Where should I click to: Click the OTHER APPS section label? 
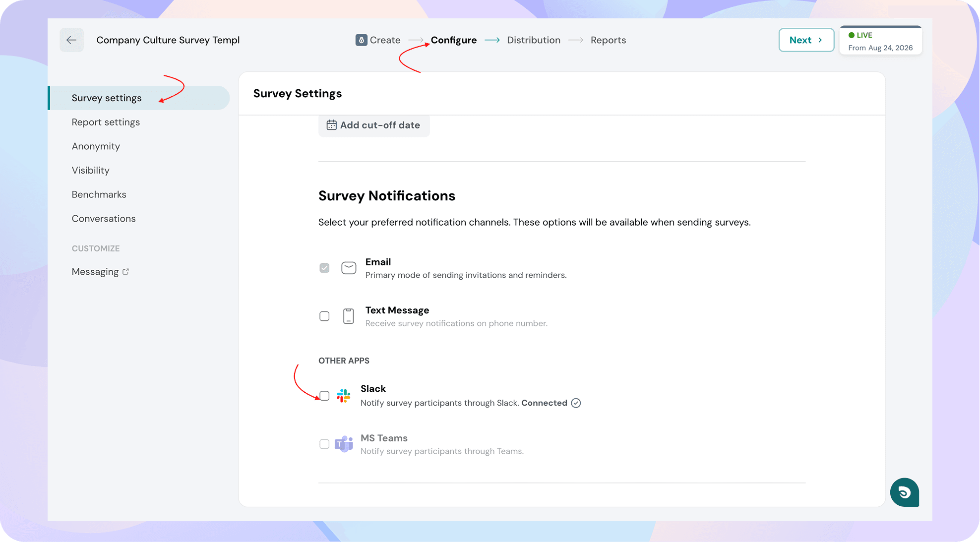pos(344,361)
